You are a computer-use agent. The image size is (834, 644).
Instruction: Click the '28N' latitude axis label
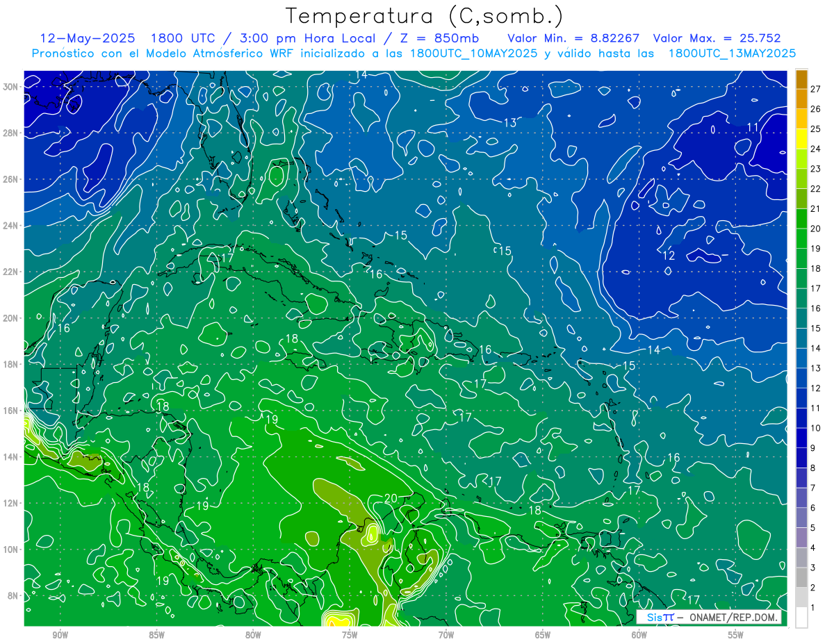tap(10, 133)
